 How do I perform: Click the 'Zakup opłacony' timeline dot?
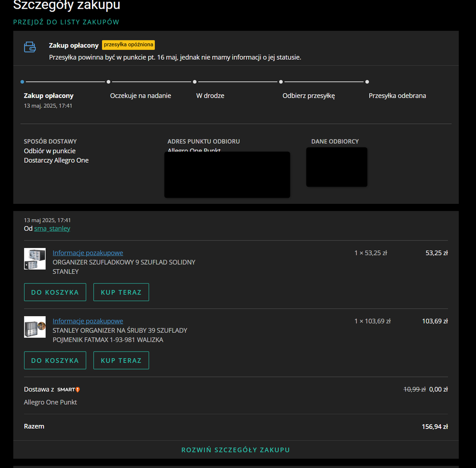click(22, 82)
